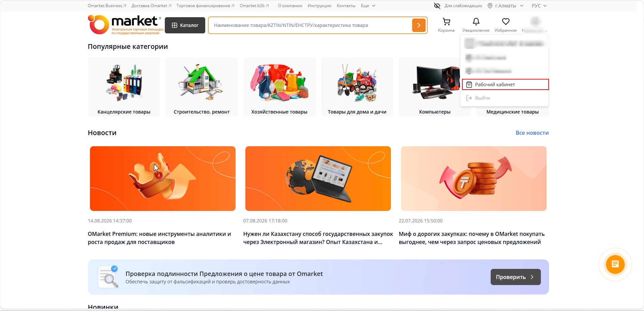Image resolution: width=644 pixels, height=311 pixels.
Task: Open Медицинские товары category label
Action: coord(513,112)
